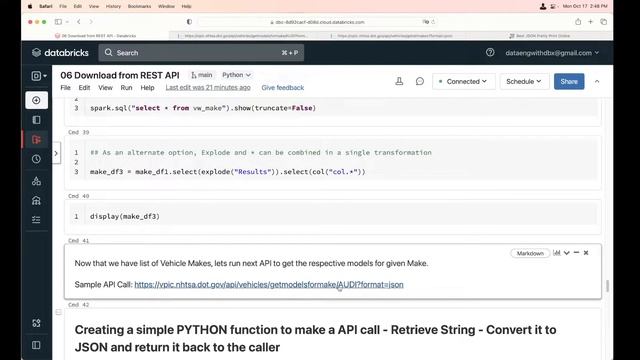Open the Schedule dropdown
Screen dimensions: 640x360
(x=523, y=82)
